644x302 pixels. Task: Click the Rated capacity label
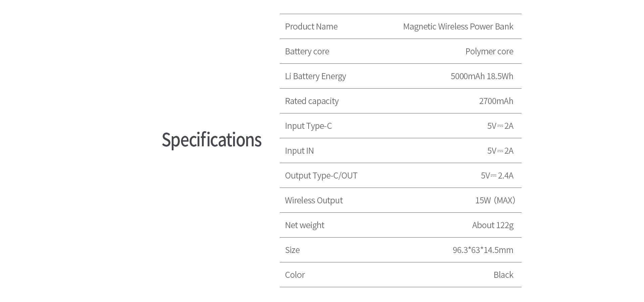pyautogui.click(x=312, y=101)
